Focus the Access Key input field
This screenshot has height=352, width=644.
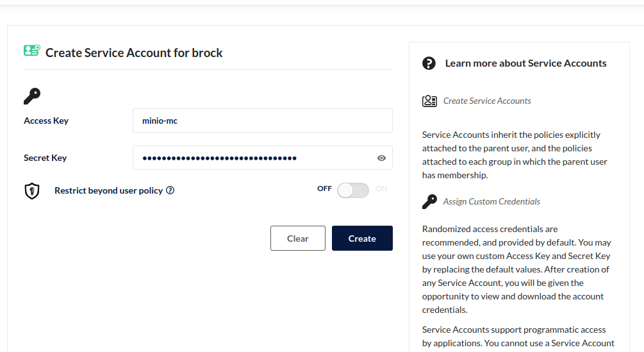262,121
